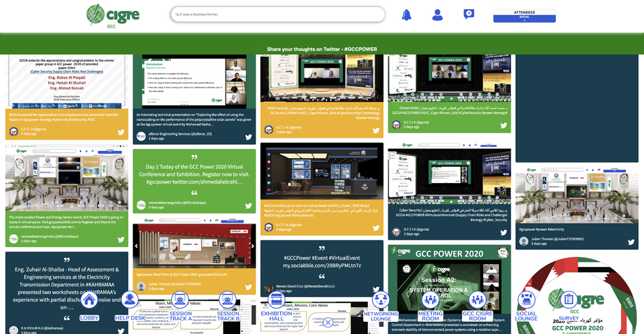Open Session Track B
The image size is (644, 334).
pos(227,300)
